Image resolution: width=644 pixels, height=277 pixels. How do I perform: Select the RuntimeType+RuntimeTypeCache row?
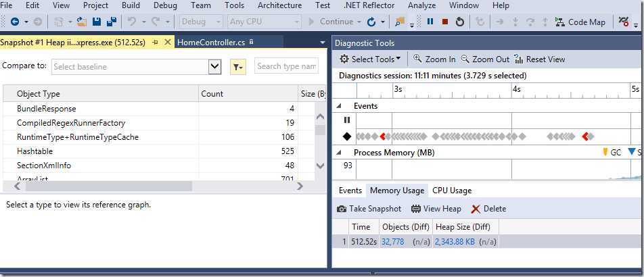pos(158,137)
